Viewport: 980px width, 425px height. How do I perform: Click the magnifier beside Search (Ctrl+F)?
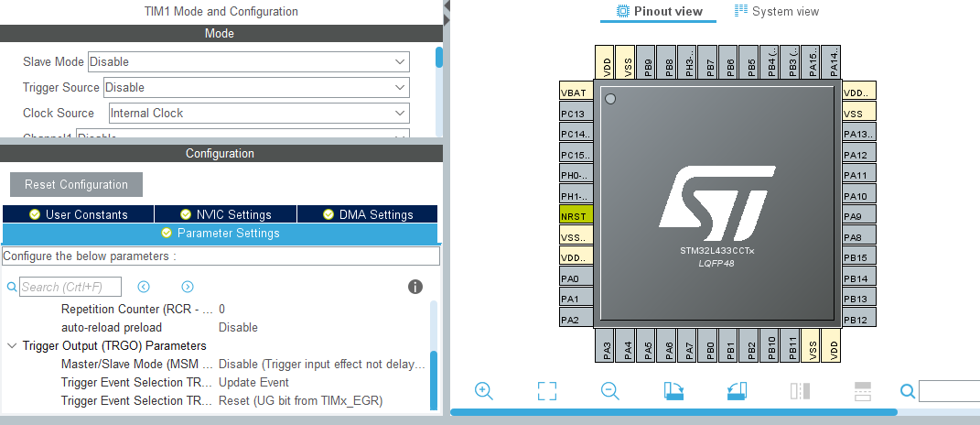pyautogui.click(x=11, y=287)
